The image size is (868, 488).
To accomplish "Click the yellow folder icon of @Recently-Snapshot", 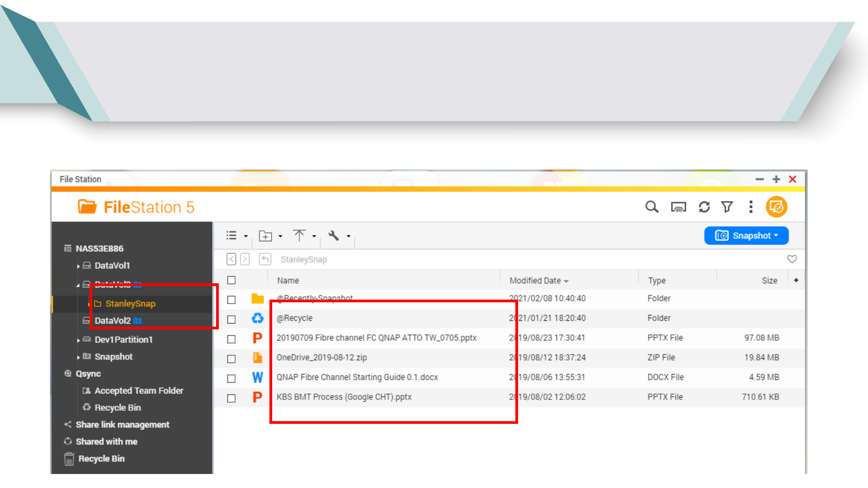I will pyautogui.click(x=258, y=299).
